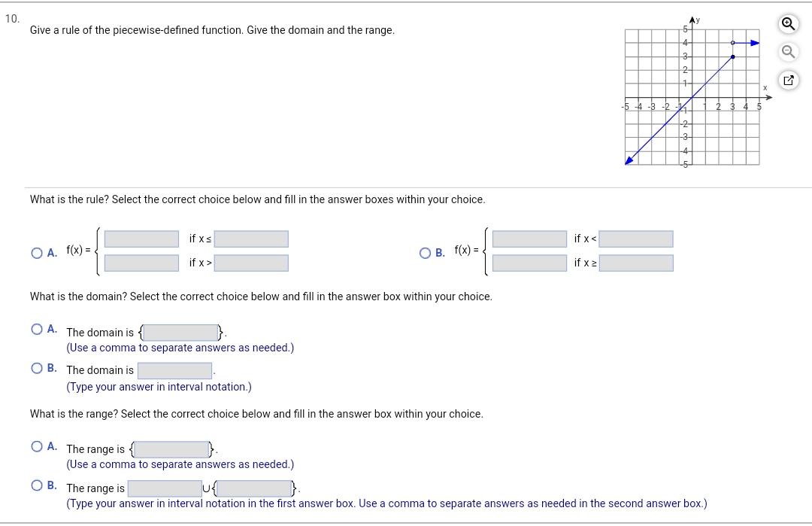
Task: Click the first answer box in rule choice A
Action: click(x=141, y=239)
